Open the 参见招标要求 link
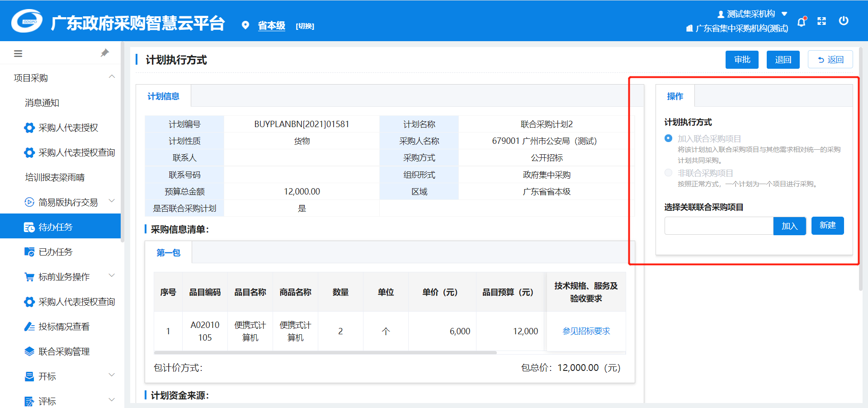Viewport: 868px width, 408px height. tap(586, 331)
